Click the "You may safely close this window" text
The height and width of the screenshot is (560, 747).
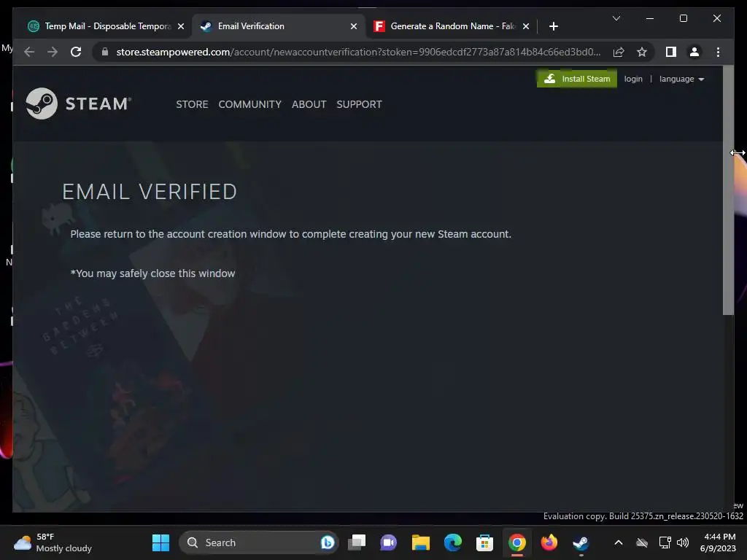[152, 273]
